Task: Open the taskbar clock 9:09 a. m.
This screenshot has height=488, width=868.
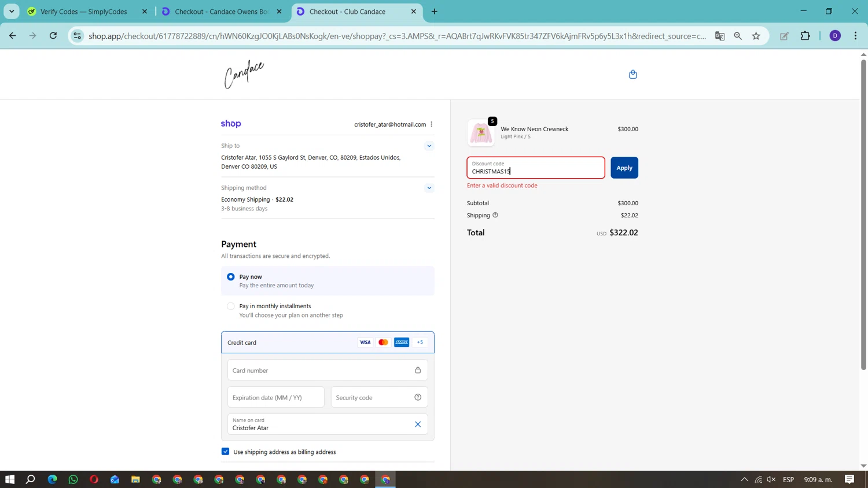Action: (x=818, y=479)
